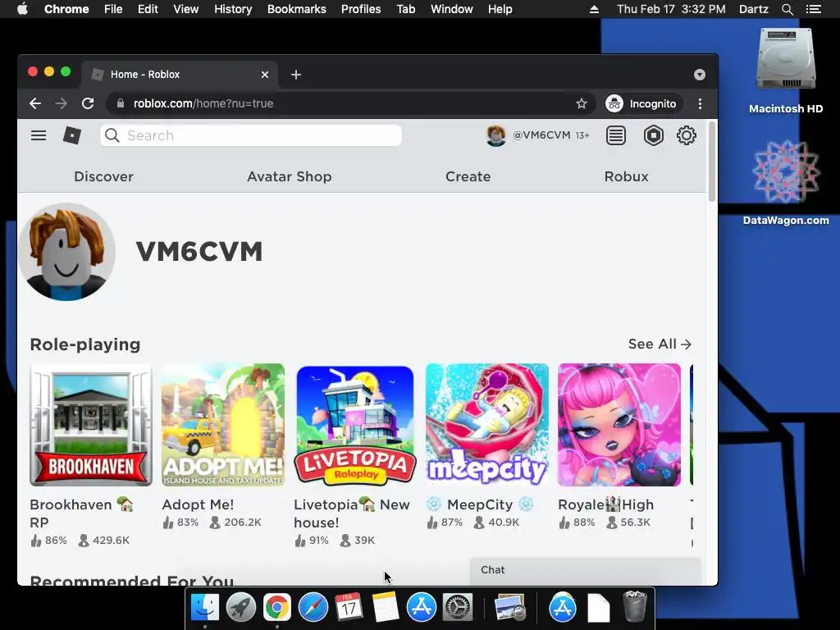Focus the roblox.com address bar
840x630 pixels.
pyautogui.click(x=351, y=103)
